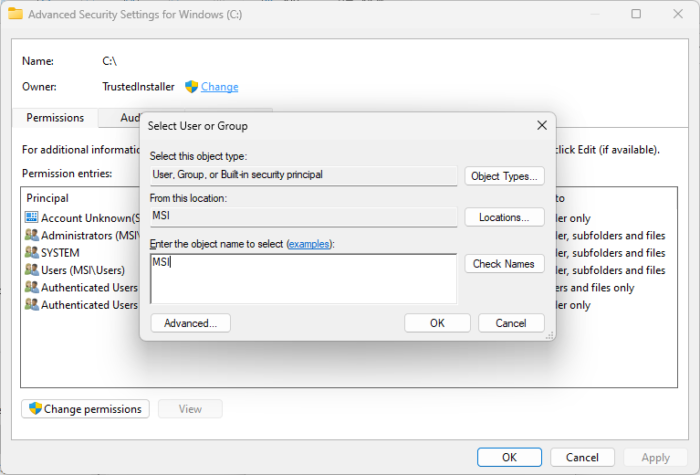Open the partially hidden Auditing tab
Image resolution: width=700 pixels, height=475 pixels.
click(x=128, y=118)
